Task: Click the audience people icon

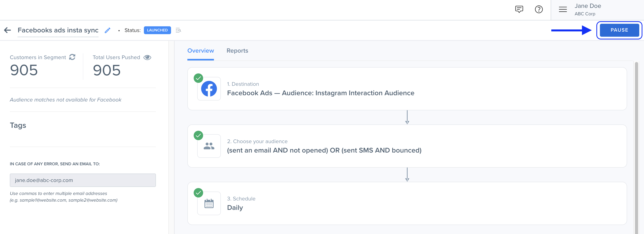Action: pyautogui.click(x=209, y=146)
